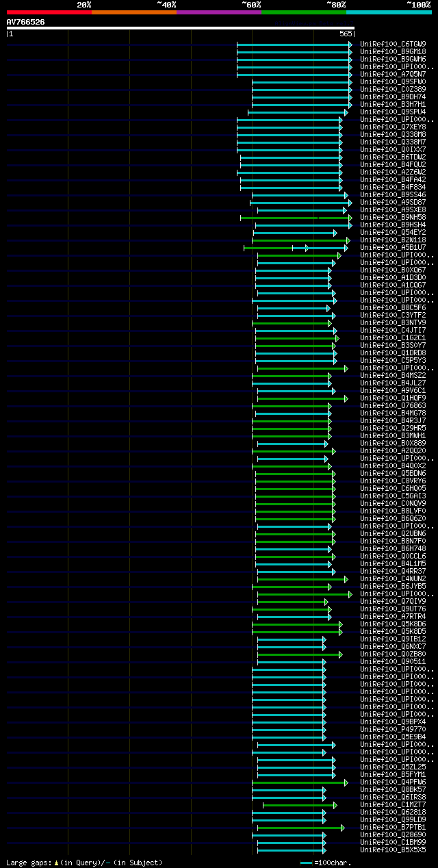
Task: Select the UniRef100_Q338M7 entry
Action: pyautogui.click(x=393, y=142)
